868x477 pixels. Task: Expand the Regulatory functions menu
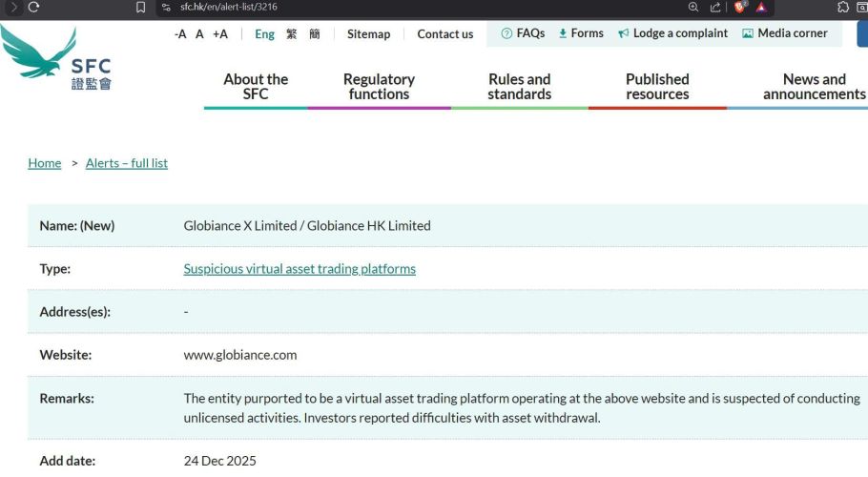point(379,87)
